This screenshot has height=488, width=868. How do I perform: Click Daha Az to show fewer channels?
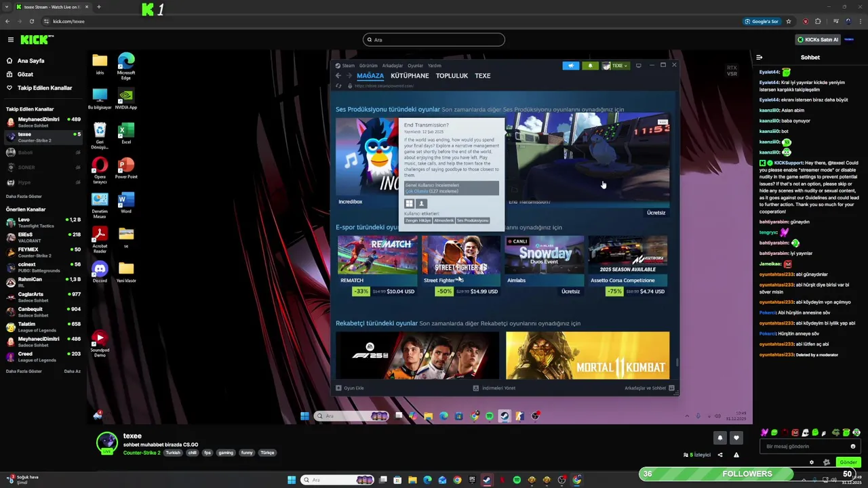[x=72, y=371]
